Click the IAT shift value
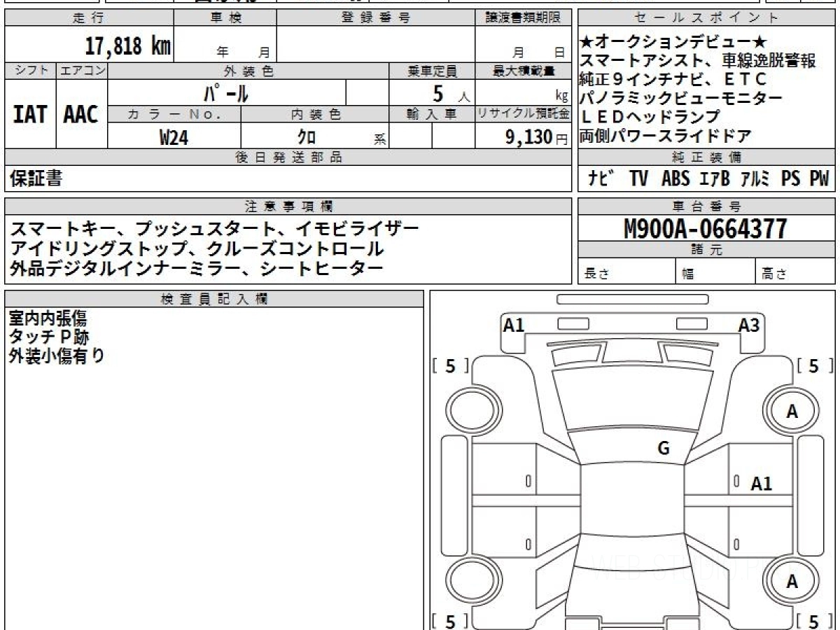Image resolution: width=840 pixels, height=630 pixels. point(30,114)
